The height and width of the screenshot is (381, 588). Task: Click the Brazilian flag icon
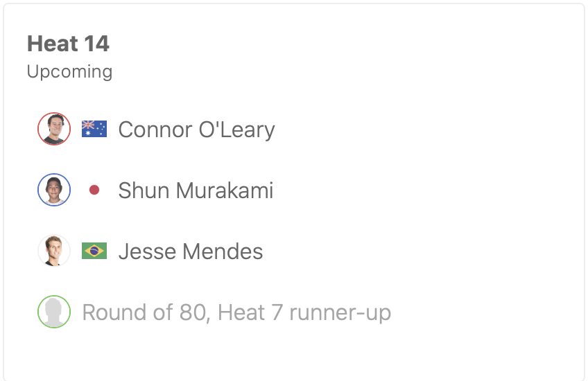94,251
